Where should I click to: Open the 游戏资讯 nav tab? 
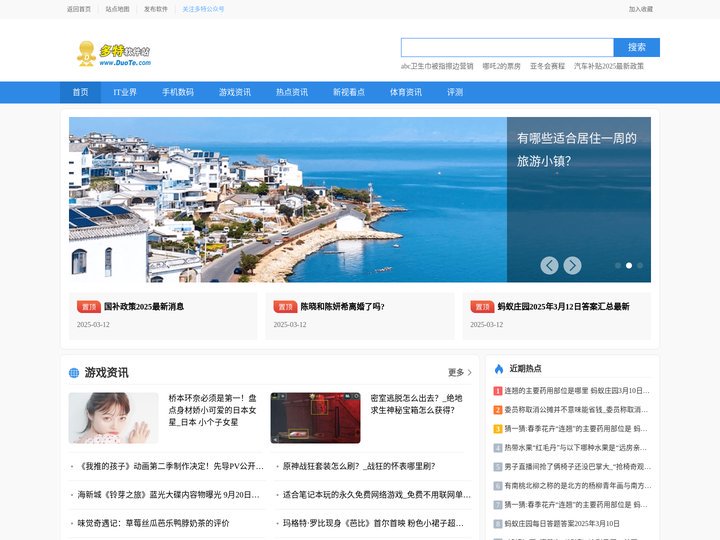click(x=235, y=92)
